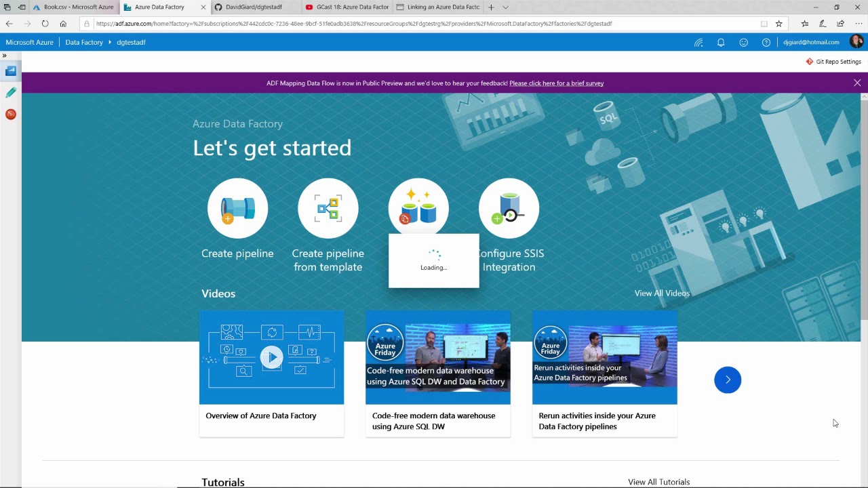This screenshot has width=868, height=488.
Task: Toggle reading view icon in address bar
Action: pos(764,24)
